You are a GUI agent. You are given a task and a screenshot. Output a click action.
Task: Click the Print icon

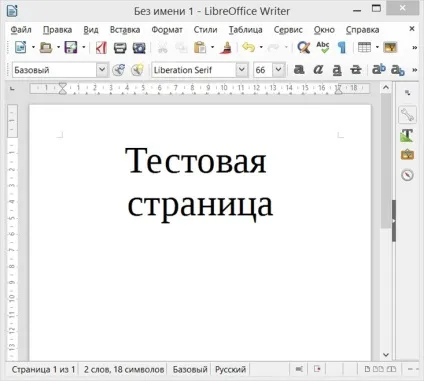coord(120,48)
